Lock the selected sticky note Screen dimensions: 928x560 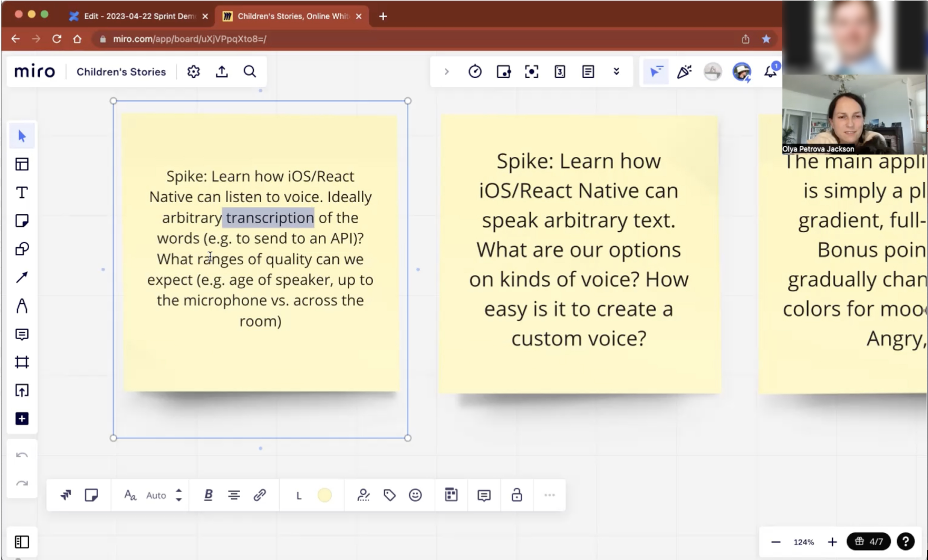coord(516,495)
